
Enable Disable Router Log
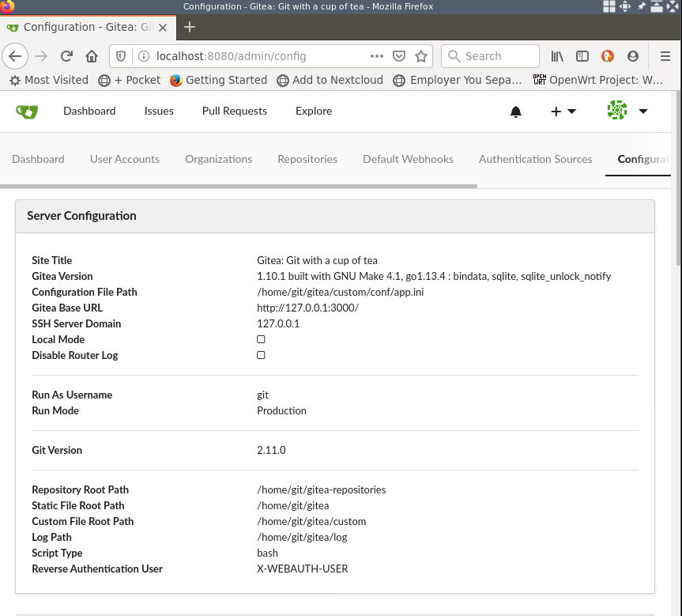[x=261, y=354]
